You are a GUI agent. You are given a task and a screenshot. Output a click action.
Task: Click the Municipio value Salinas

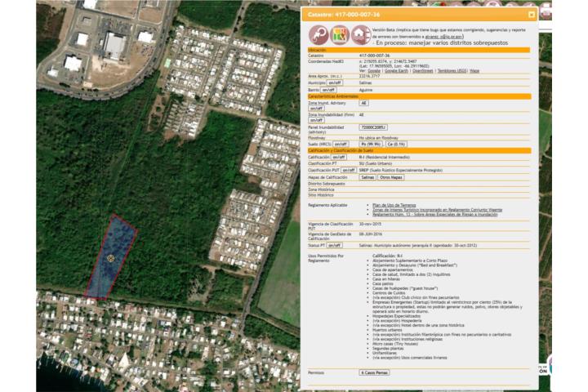[365, 83]
